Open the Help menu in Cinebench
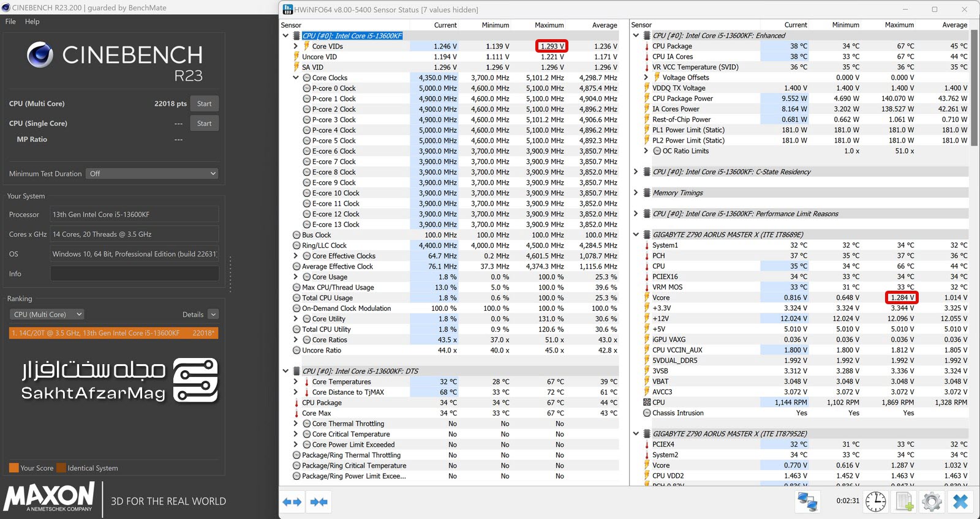This screenshot has width=980, height=519. [x=32, y=21]
